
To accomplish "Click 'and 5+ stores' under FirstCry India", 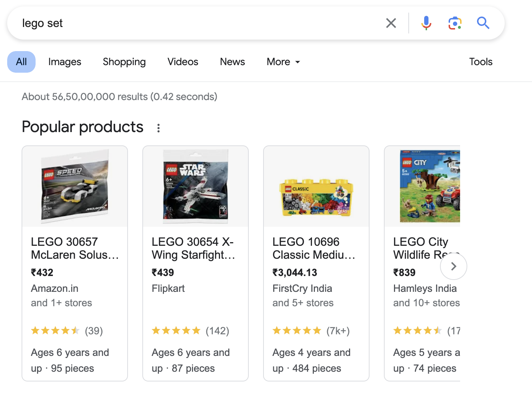I will [303, 303].
